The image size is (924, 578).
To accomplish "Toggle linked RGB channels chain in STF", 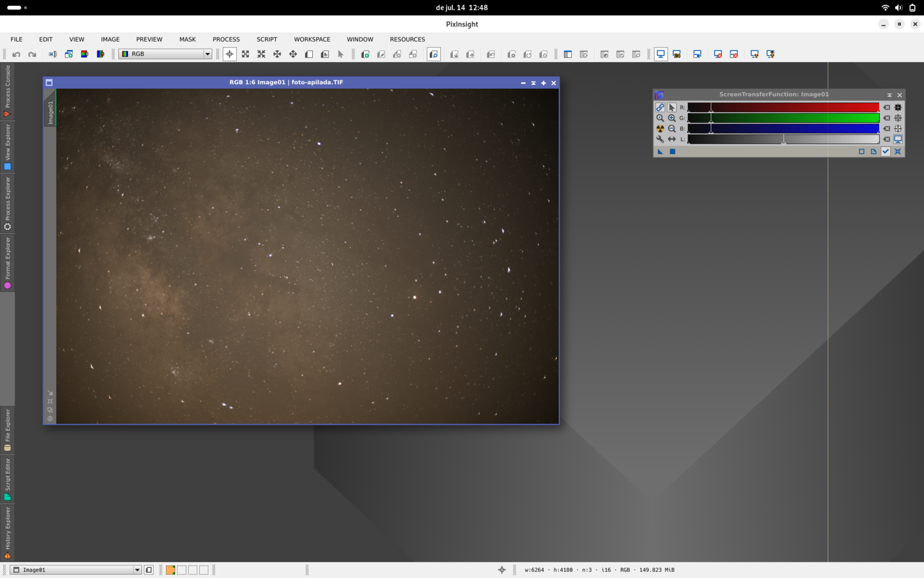I will 660,107.
